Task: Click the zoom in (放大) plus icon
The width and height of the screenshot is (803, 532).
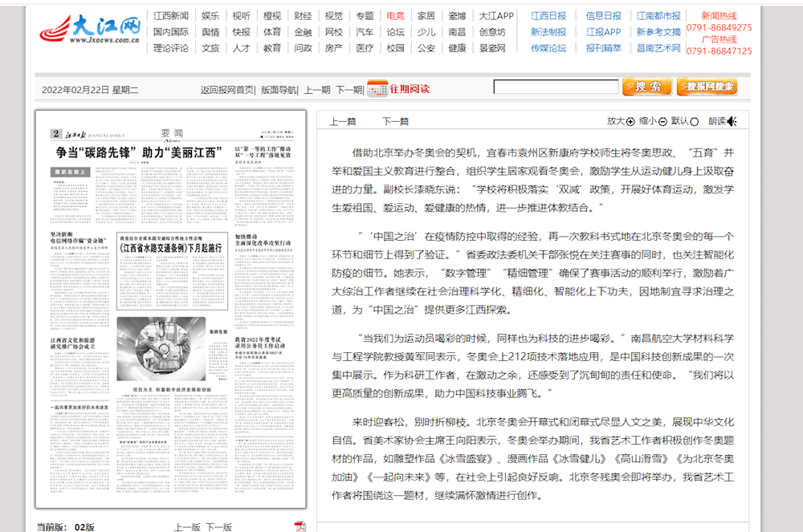Action: click(x=630, y=121)
